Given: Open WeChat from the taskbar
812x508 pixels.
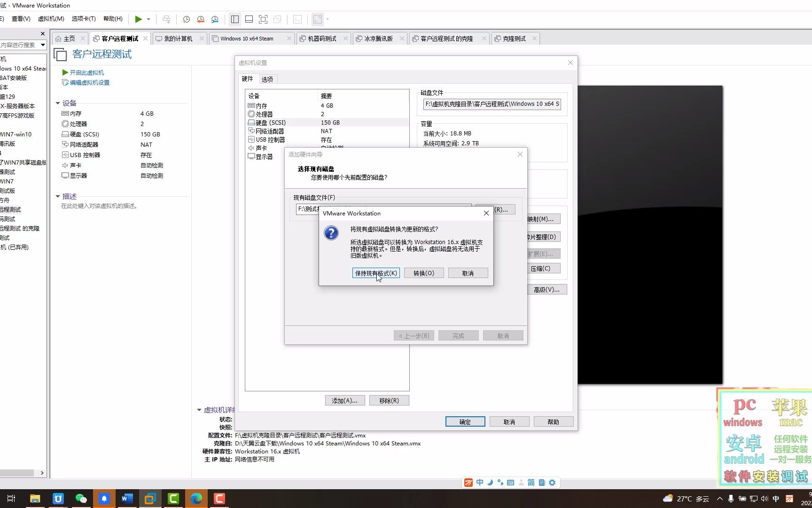Looking at the screenshot, I should 81,499.
